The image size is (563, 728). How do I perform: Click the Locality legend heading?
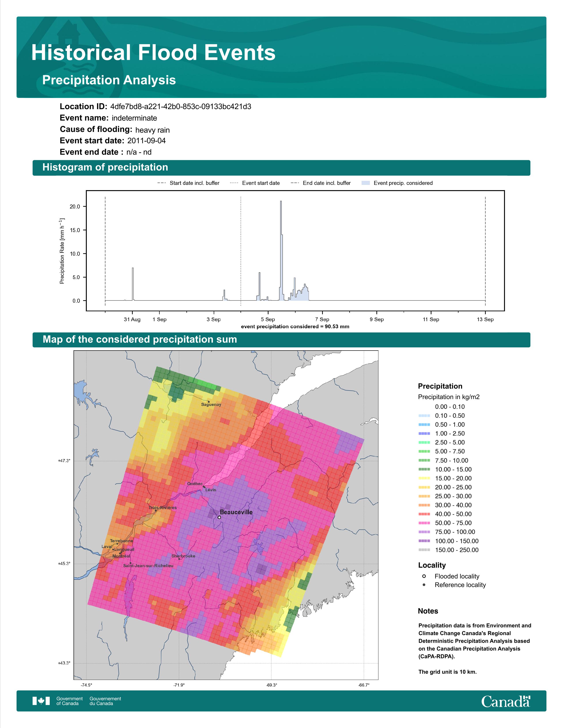432,565
